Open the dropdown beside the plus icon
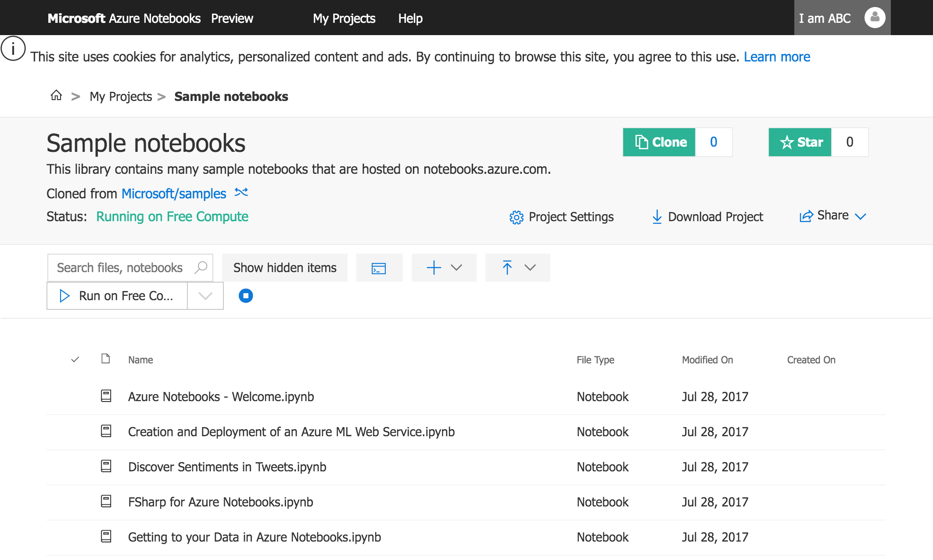The image size is (933, 560). point(456,268)
